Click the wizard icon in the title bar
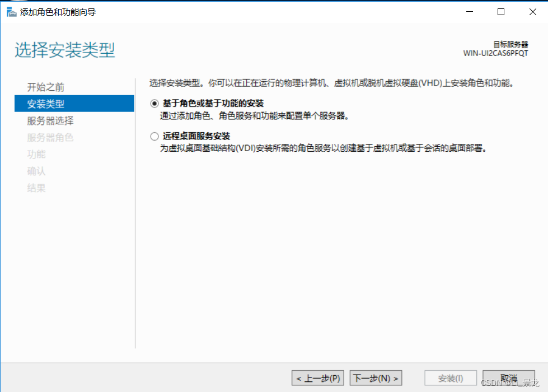The height and width of the screenshot is (392, 548). [11, 12]
